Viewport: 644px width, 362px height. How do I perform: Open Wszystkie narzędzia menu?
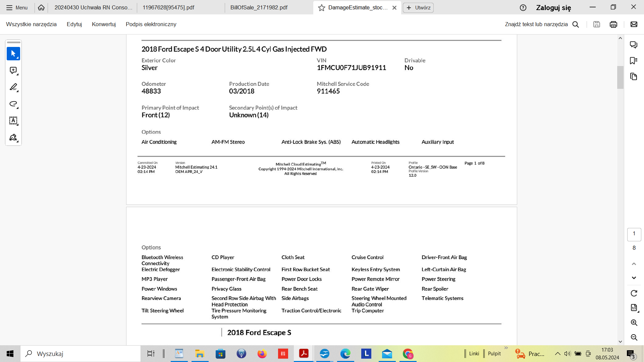coord(31,24)
